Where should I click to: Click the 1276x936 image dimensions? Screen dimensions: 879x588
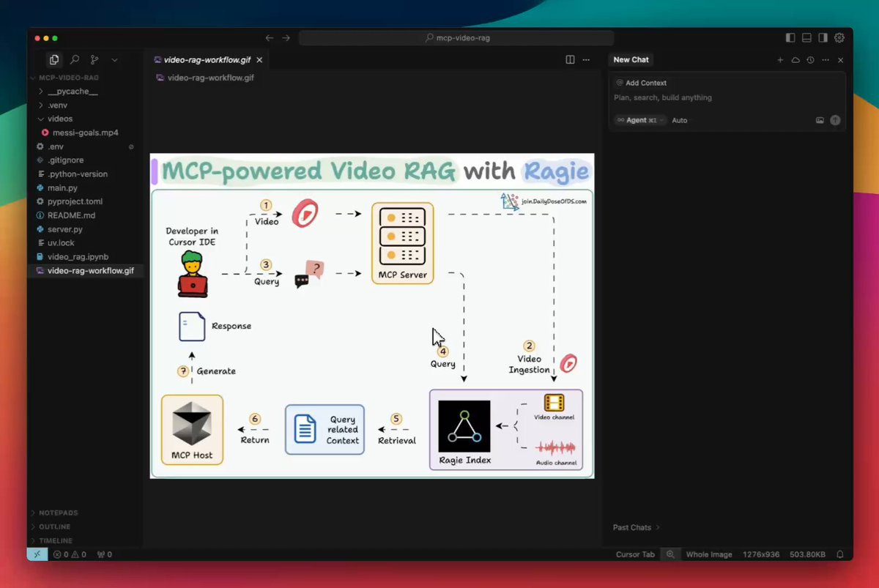[761, 554]
